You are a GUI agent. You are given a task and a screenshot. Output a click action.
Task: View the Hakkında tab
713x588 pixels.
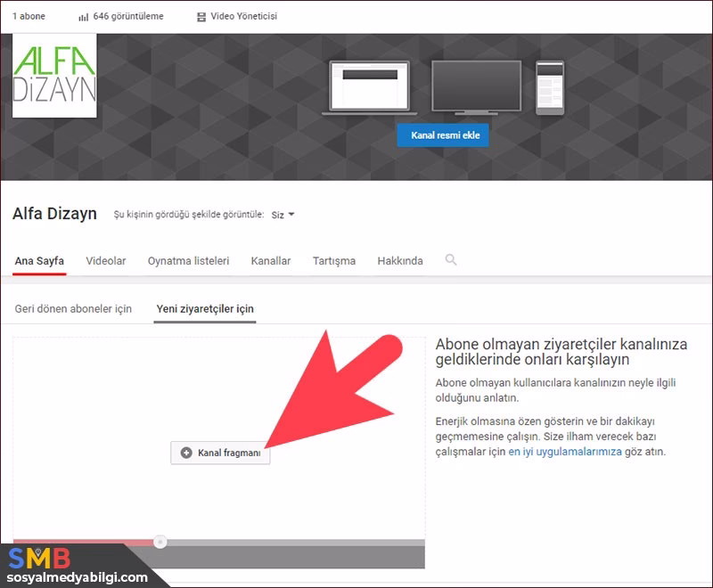399,260
